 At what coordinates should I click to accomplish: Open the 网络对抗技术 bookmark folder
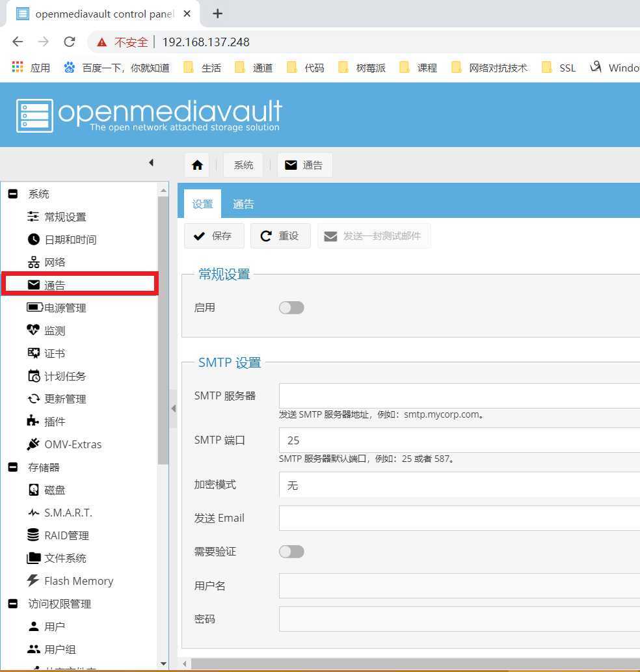point(489,68)
